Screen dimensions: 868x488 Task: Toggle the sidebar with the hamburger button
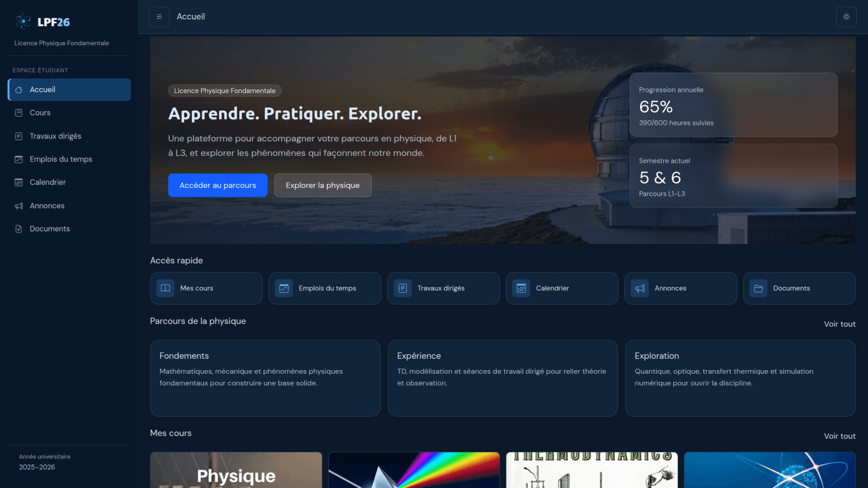[159, 17]
